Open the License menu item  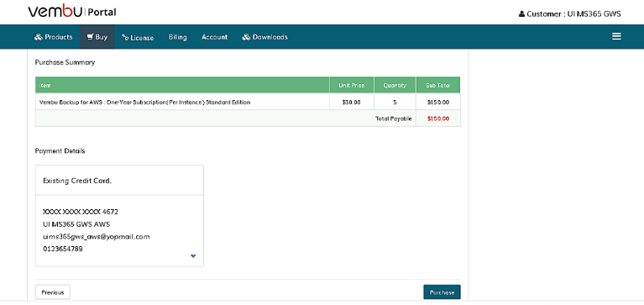(x=138, y=38)
